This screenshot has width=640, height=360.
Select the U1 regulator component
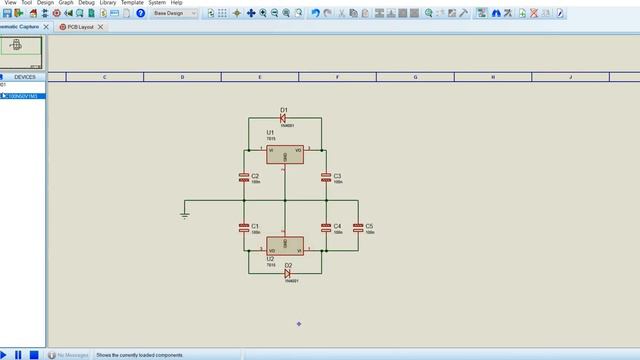(x=285, y=155)
